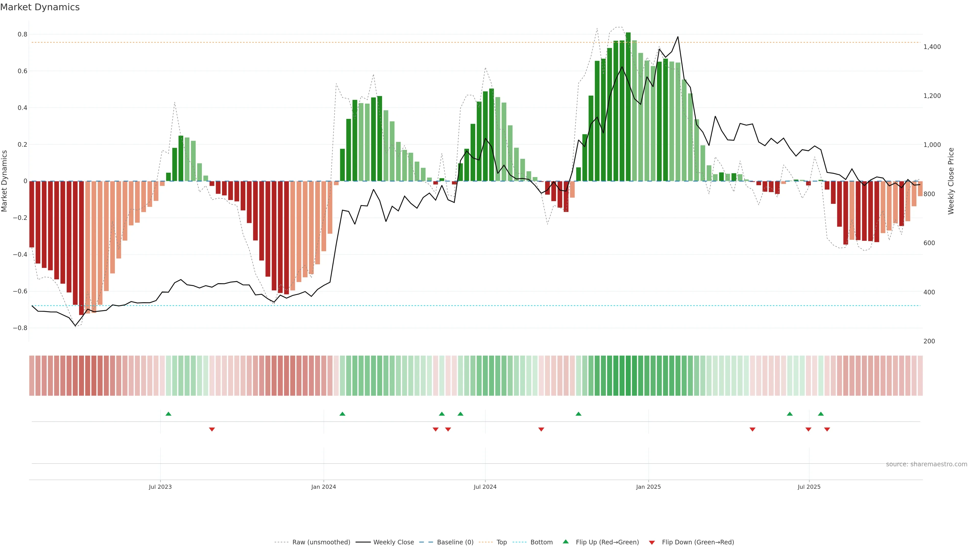Click the leftmost red Flip Down marker
The image size is (980, 551).
(x=212, y=429)
